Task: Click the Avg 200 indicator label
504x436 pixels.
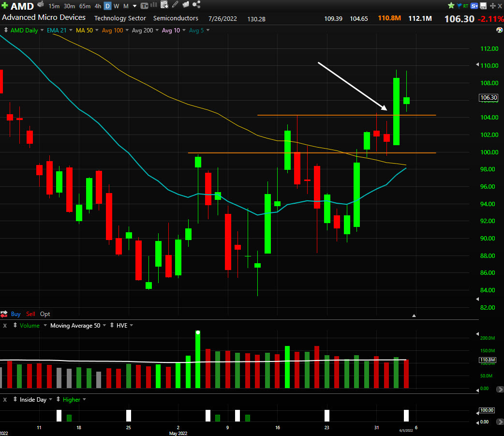Action: pyautogui.click(x=142, y=30)
